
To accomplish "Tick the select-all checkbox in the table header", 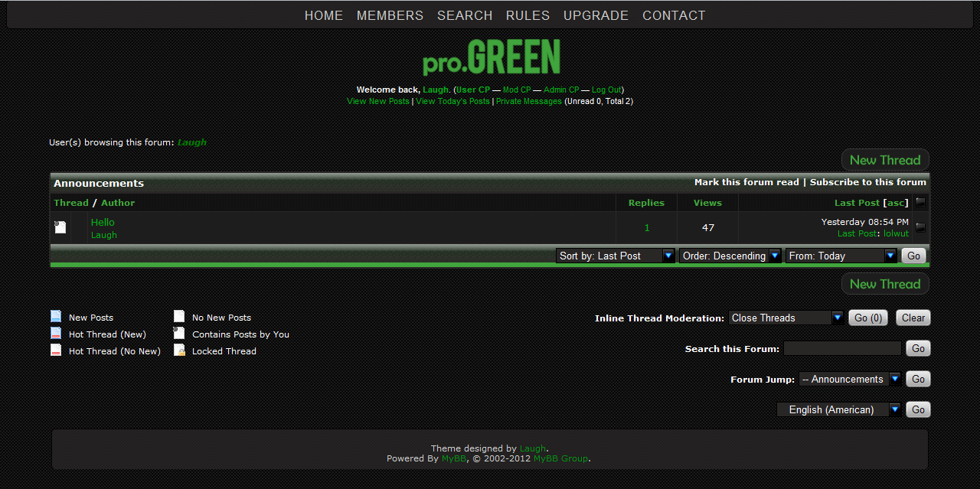I will point(921,202).
